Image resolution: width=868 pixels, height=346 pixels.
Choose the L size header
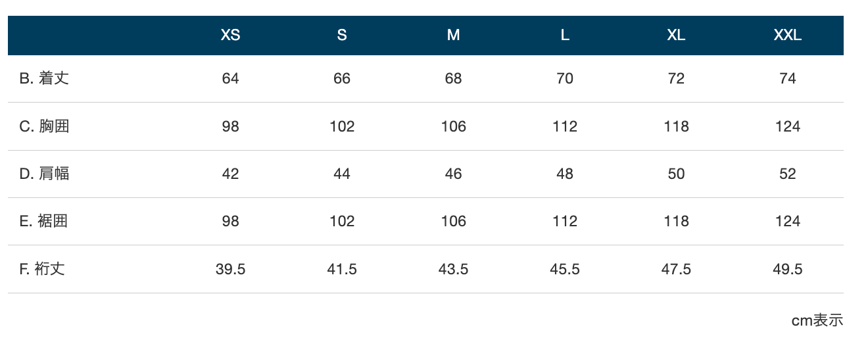click(565, 36)
